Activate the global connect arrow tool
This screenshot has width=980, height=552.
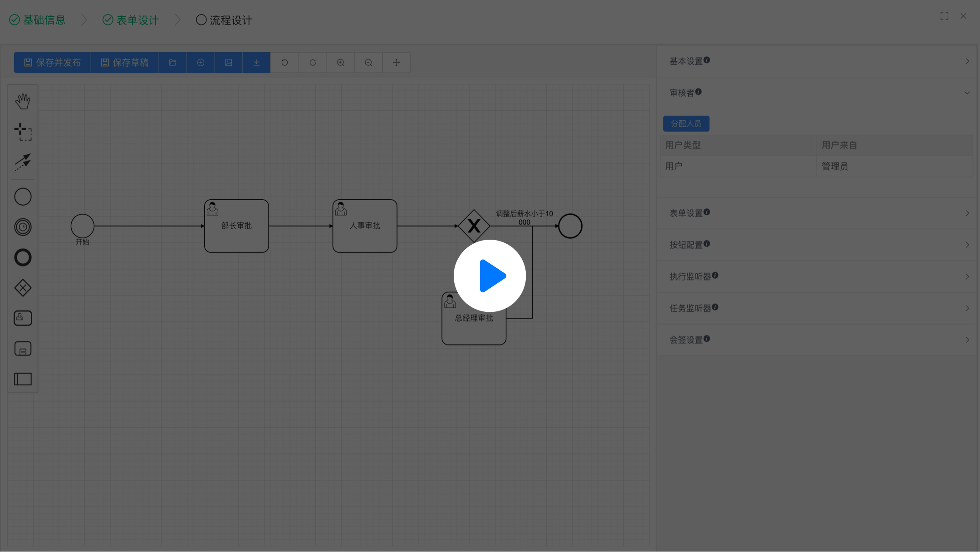(23, 162)
